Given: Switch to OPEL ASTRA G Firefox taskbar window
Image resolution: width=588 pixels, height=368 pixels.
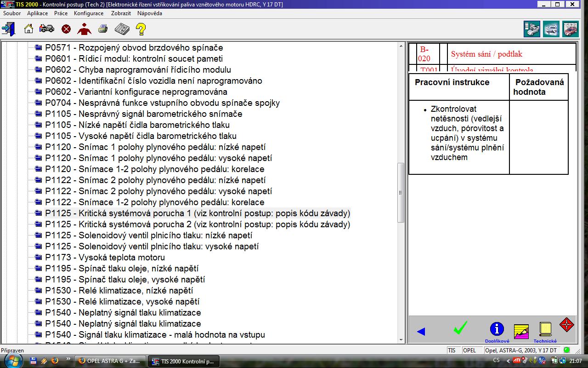Looking at the screenshot, I should [110, 361].
